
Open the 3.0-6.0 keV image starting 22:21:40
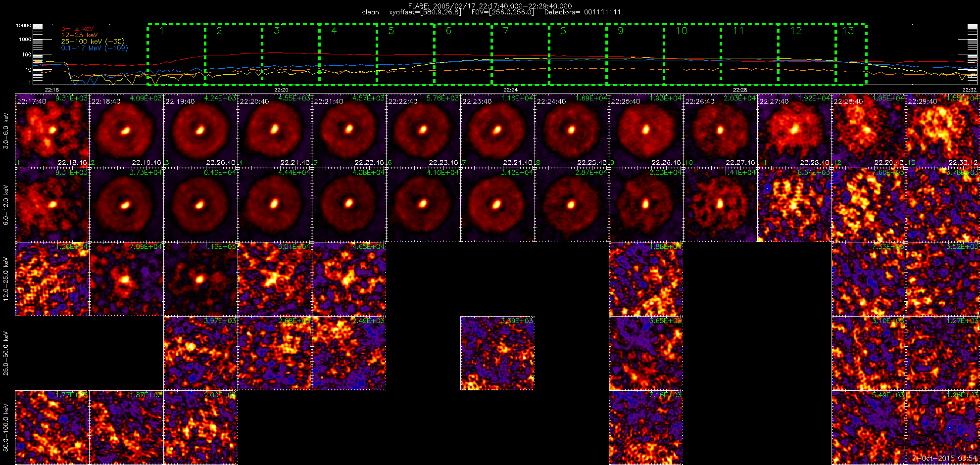tap(349, 131)
